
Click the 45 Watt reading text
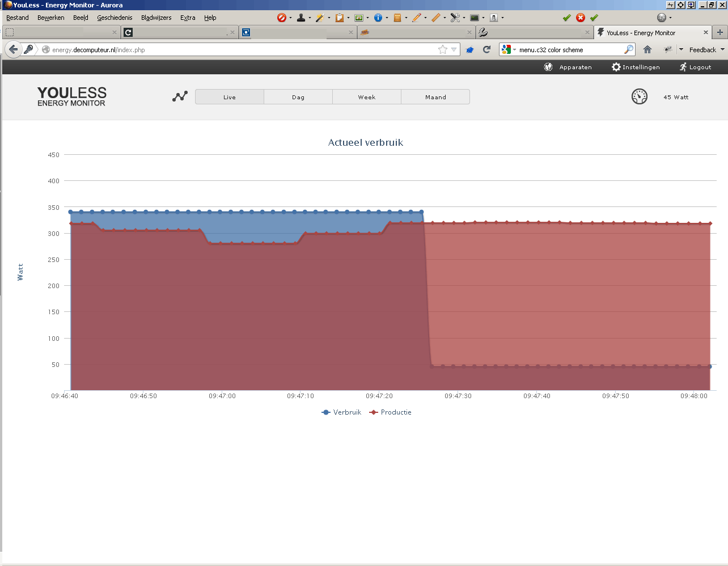[676, 97]
